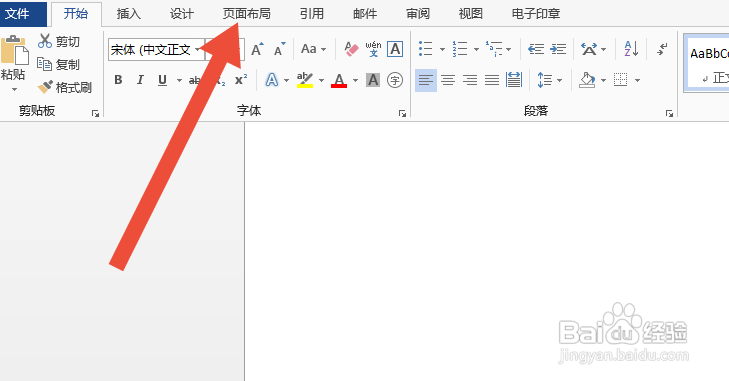Select the AaBbCc 正文 style thumbnail
Viewport: 729px width, 381px height.
708,64
